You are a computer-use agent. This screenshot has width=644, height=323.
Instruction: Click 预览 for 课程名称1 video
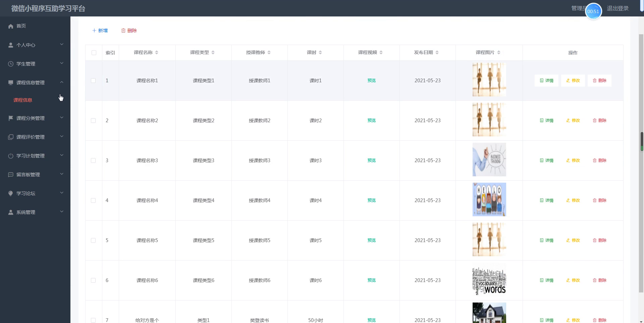pyautogui.click(x=372, y=81)
